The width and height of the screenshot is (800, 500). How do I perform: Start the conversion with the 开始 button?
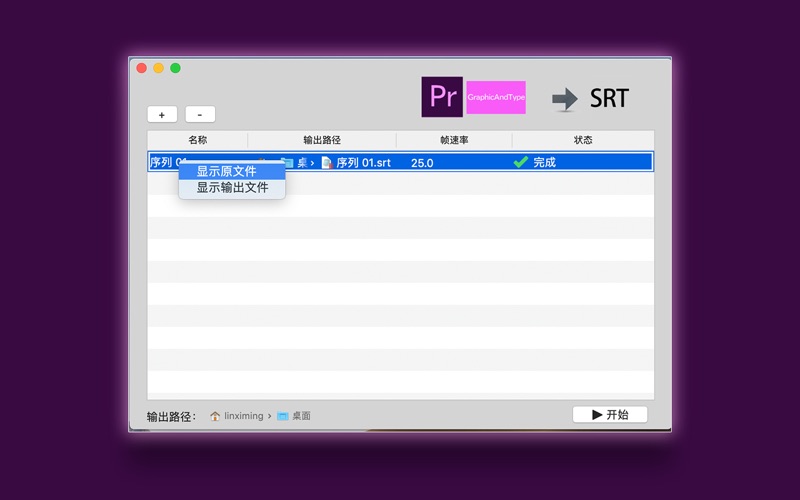coord(610,414)
